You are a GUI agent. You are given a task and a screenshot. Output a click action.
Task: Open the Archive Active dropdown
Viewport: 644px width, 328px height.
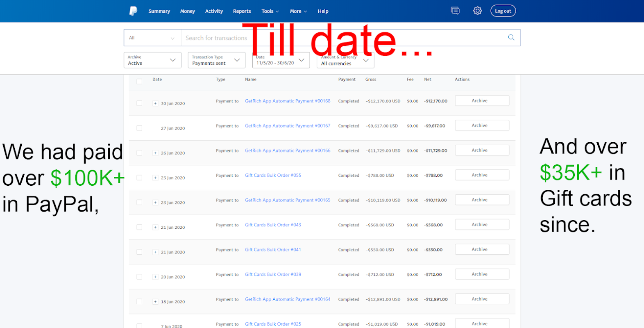[152, 60]
